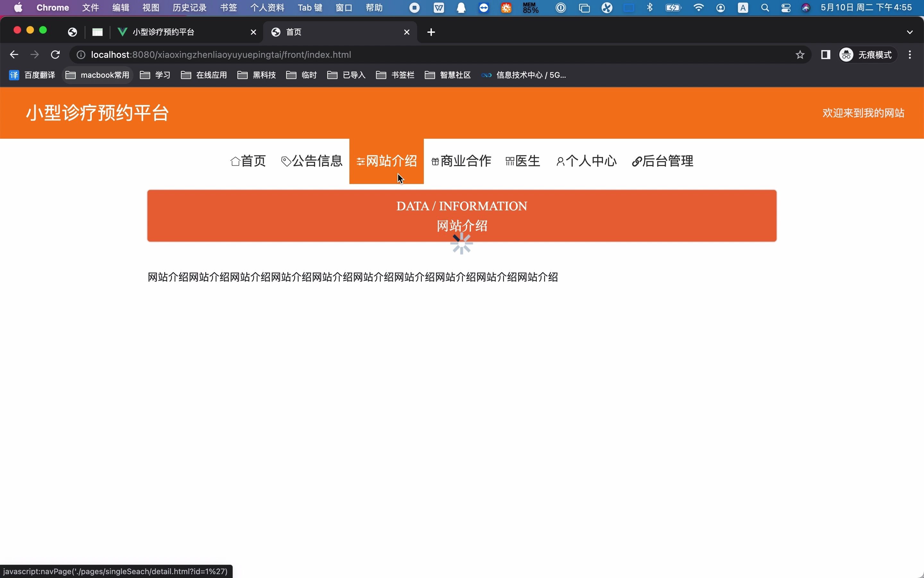Open the 黑科技 bookmark folder
The image size is (924, 578).
click(257, 75)
